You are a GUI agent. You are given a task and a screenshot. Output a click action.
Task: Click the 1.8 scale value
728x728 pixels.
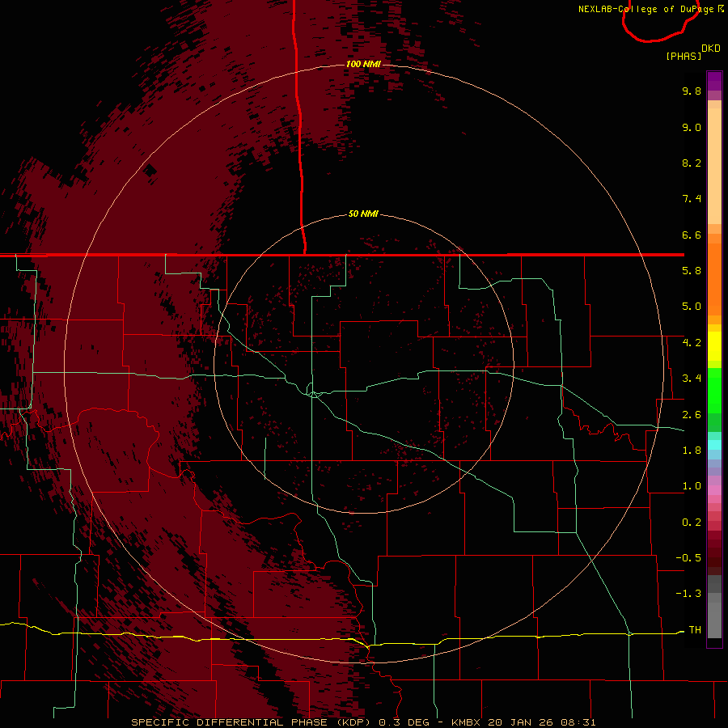pos(692,451)
